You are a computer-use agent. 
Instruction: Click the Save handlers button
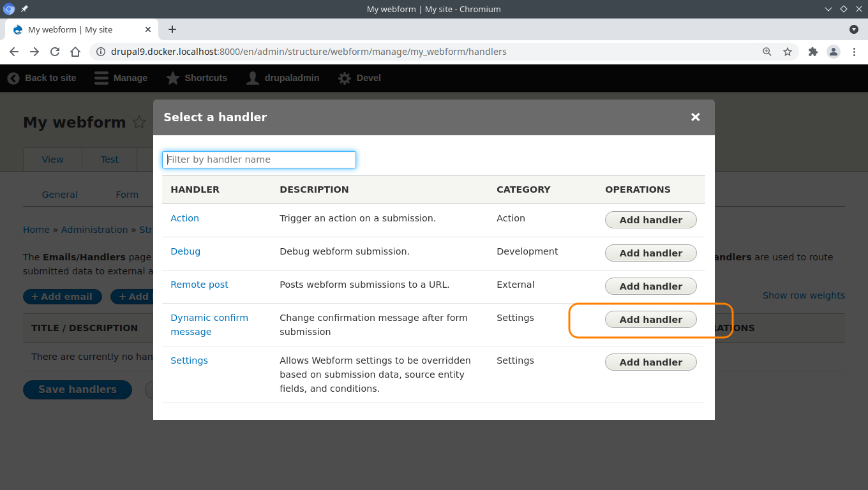(77, 390)
